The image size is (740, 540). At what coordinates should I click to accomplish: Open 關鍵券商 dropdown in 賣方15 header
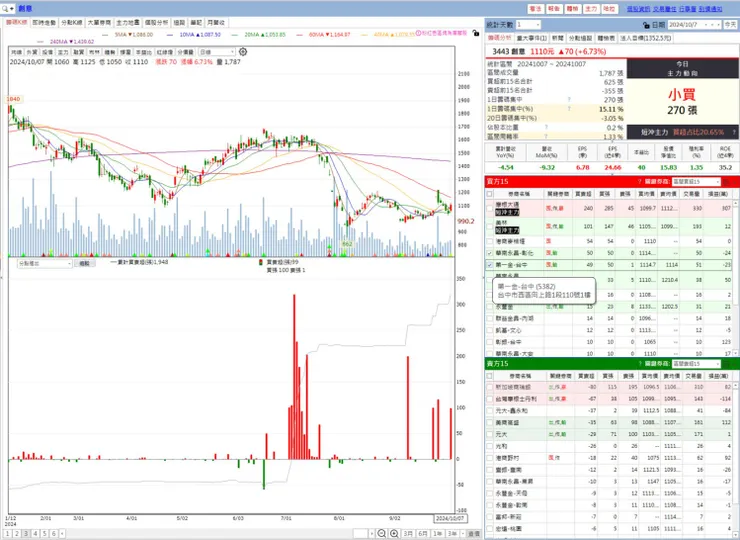click(696, 363)
